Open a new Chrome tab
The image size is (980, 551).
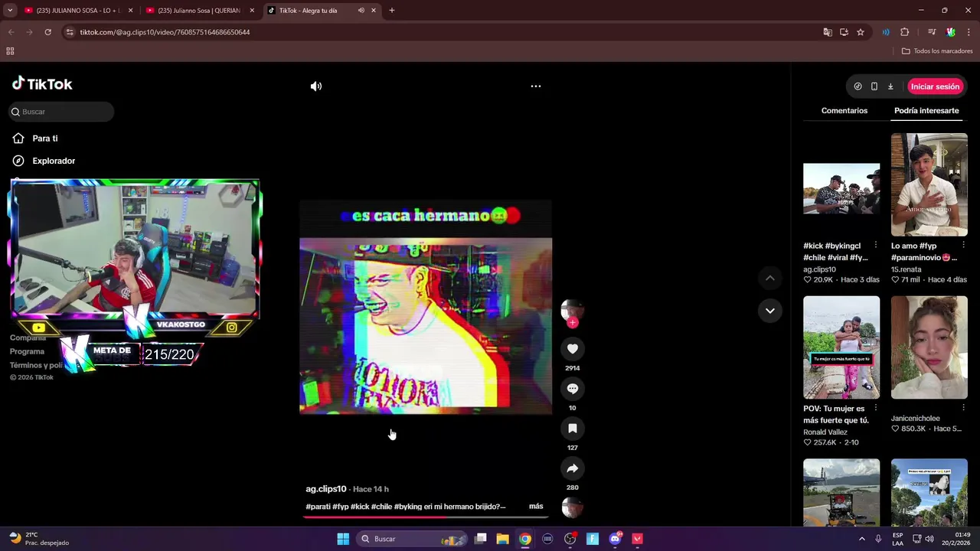click(x=391, y=11)
